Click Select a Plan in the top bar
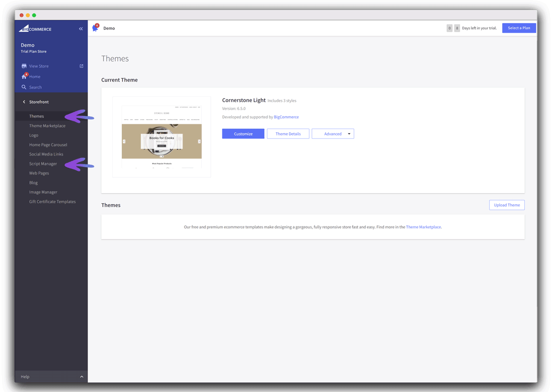The height and width of the screenshot is (392, 552). pos(519,28)
